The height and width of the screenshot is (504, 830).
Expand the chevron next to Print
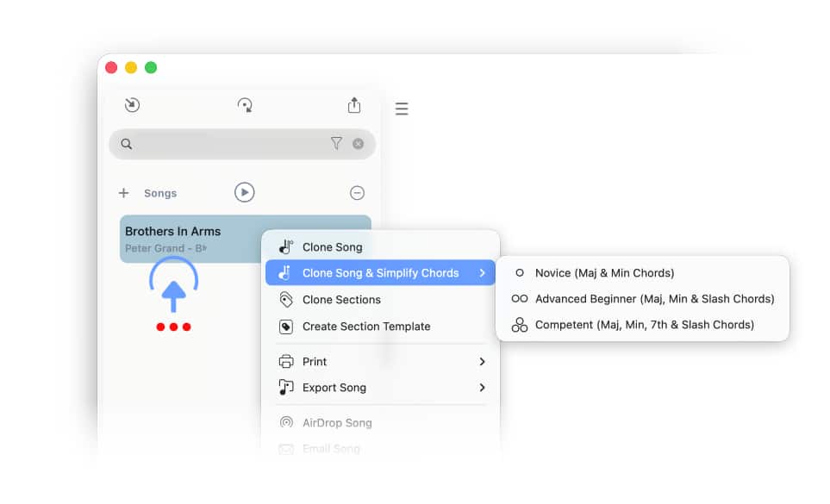click(x=482, y=362)
